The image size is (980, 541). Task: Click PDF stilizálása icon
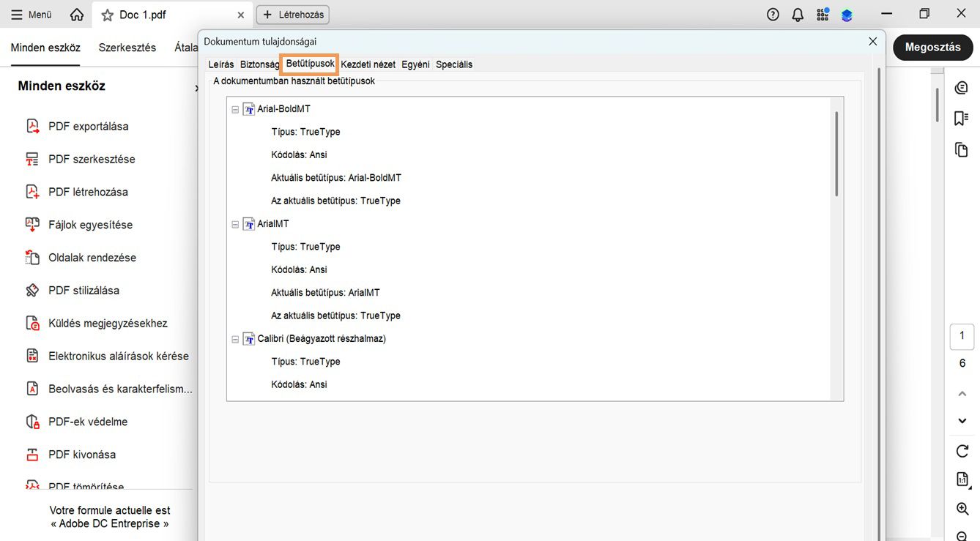(32, 291)
